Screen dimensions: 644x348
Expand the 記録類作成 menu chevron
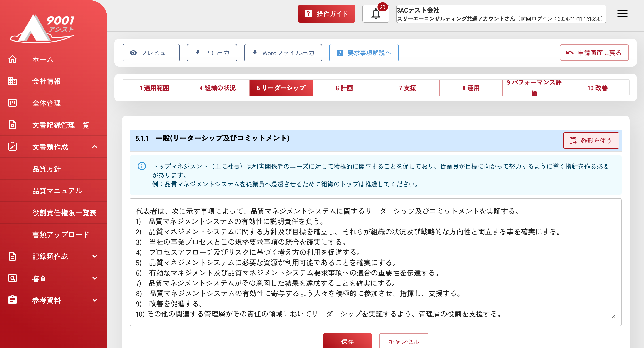95,256
